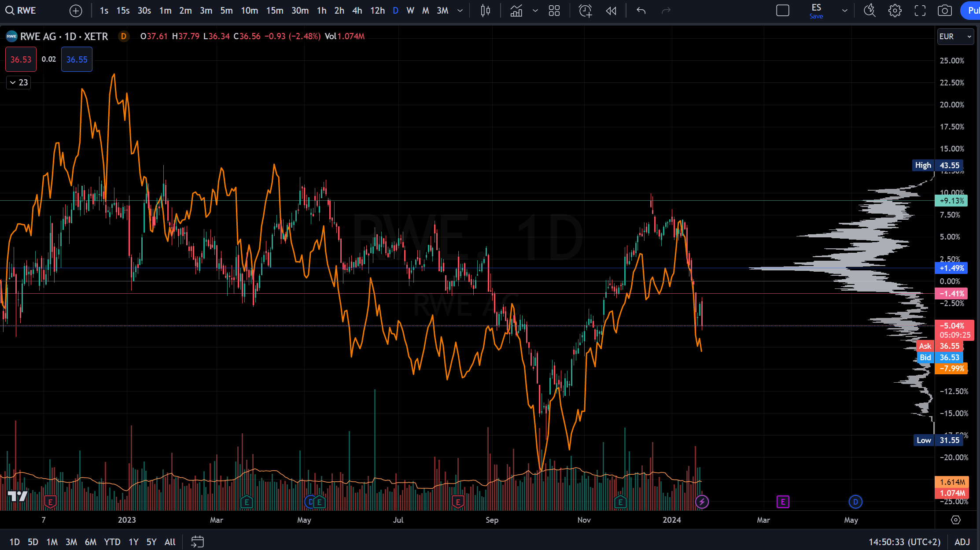This screenshot has width=980, height=550.
Task: Open the layout templates grid
Action: click(x=554, y=11)
